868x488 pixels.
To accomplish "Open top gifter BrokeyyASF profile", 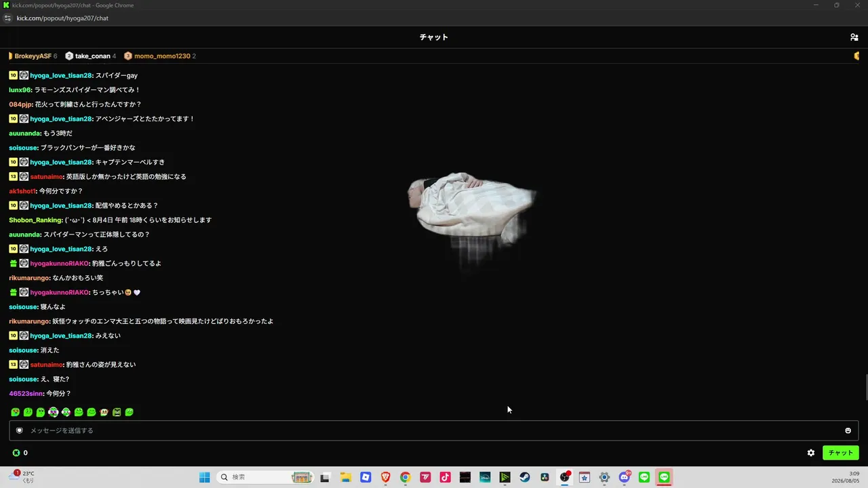I will click(x=33, y=56).
